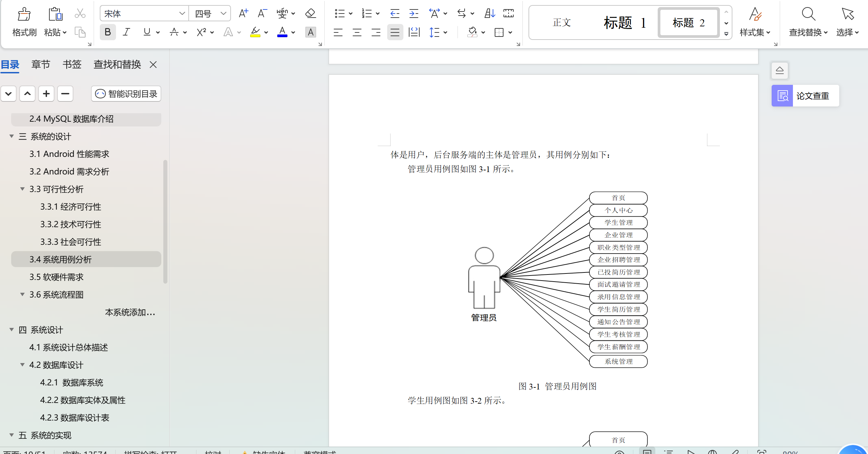Collapse the 3.3 可行性分析 tree node
The width and height of the screenshot is (868, 454).
click(22, 189)
